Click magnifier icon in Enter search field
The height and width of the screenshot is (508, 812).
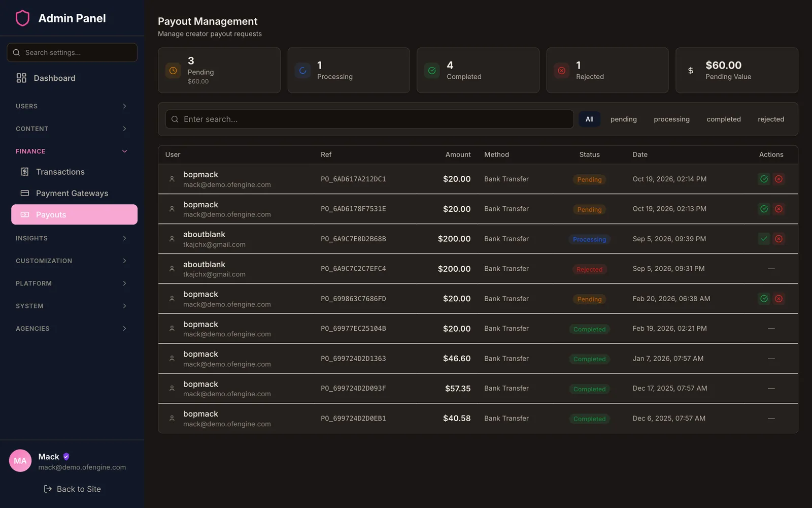coord(175,119)
